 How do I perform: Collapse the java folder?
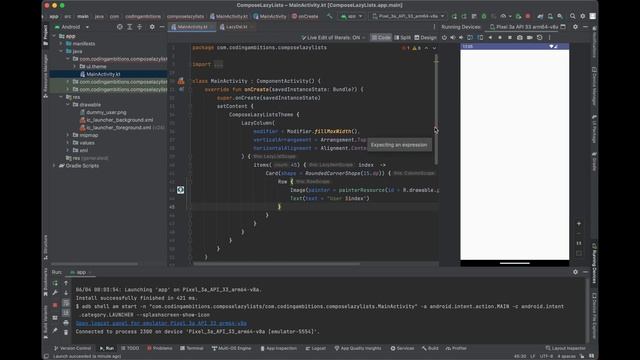[61, 51]
